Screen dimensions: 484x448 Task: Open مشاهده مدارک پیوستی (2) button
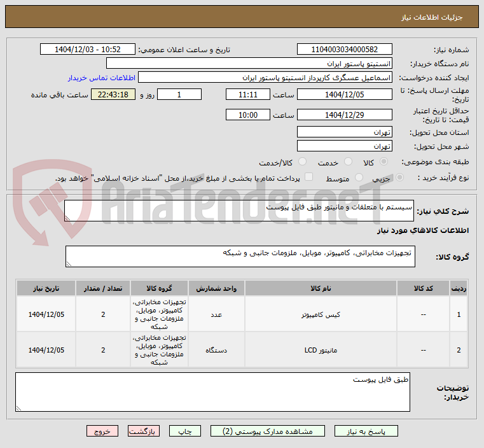[x=267, y=431]
